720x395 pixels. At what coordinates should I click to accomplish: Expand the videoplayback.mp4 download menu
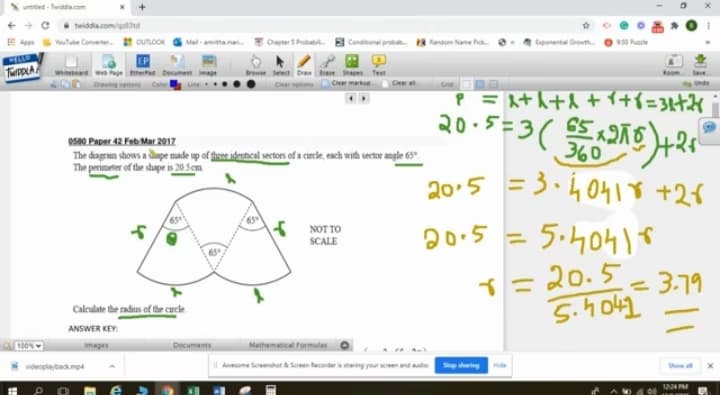coord(112,366)
